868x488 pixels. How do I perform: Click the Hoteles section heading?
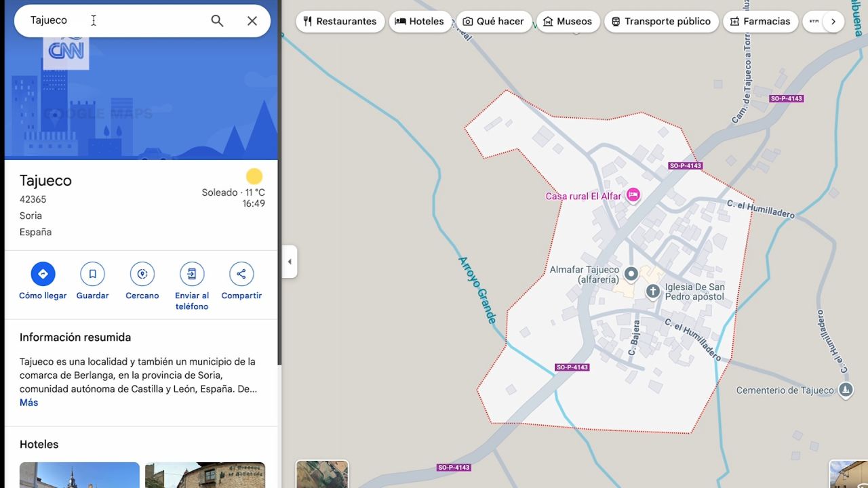39,444
